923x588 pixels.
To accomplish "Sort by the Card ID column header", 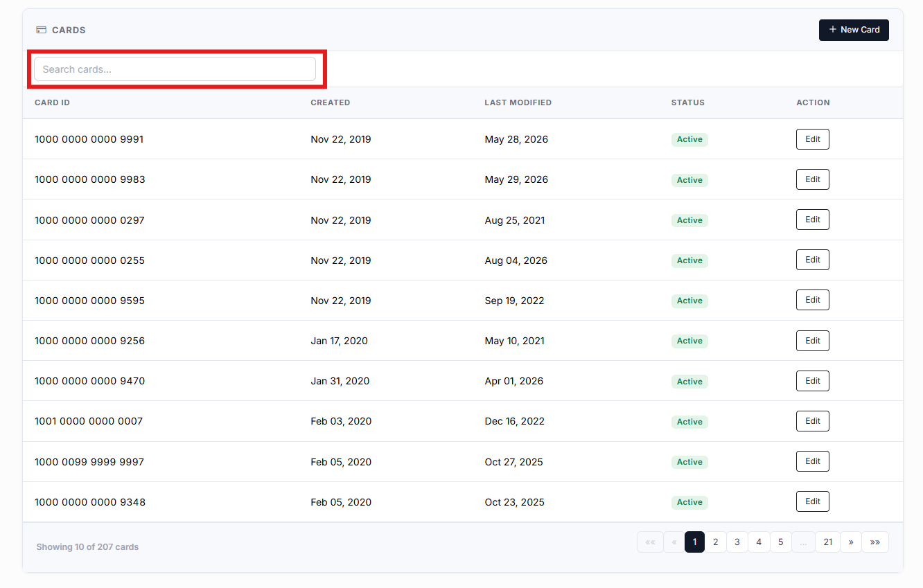I will (52, 103).
